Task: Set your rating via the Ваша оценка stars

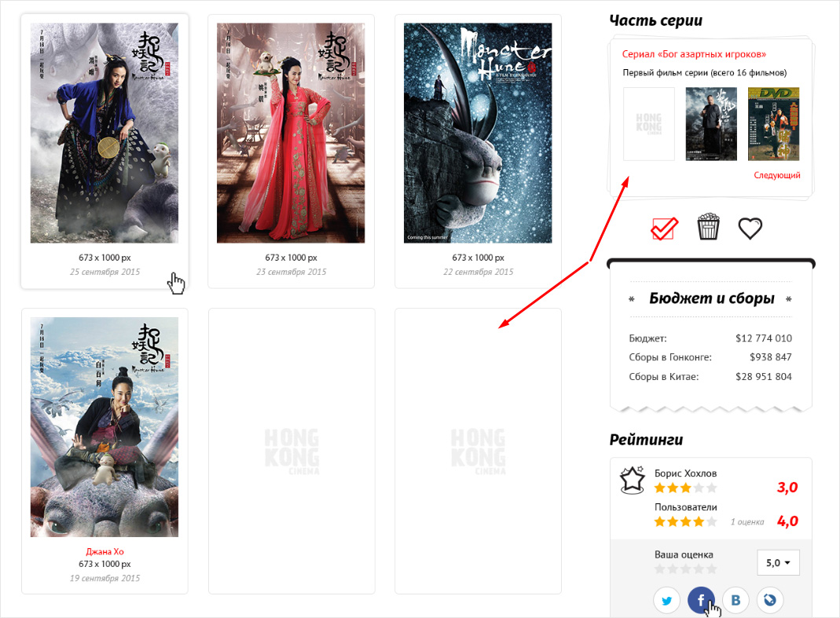Action: [685, 569]
